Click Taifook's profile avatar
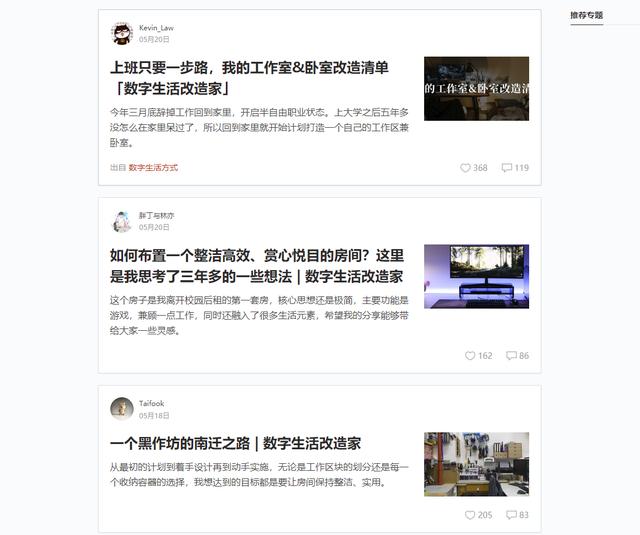 (x=122, y=408)
